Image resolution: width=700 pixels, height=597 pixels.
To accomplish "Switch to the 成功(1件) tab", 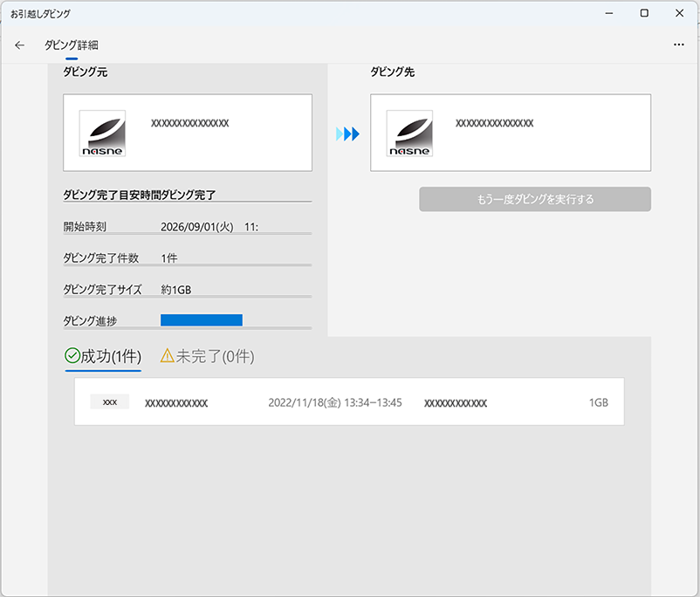I will (103, 357).
